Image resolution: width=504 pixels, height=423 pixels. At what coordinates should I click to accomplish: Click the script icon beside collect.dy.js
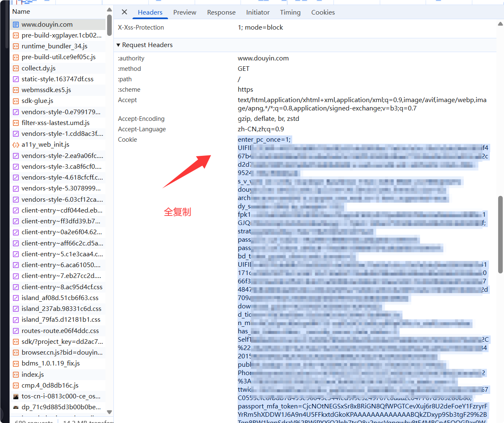pos(16,68)
